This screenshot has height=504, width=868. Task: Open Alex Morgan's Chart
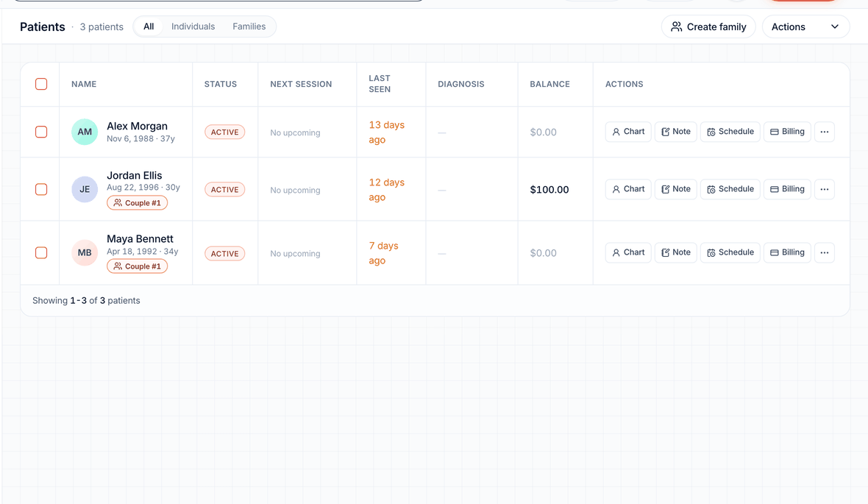628,132
